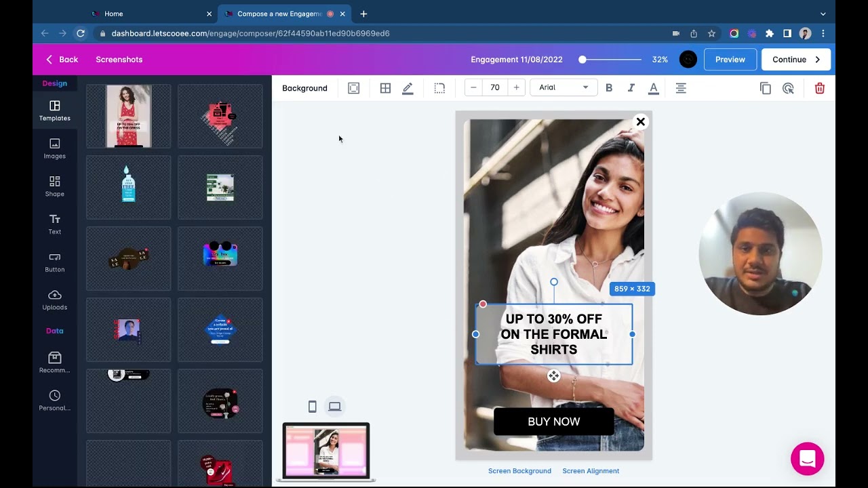Screen dimensions: 868x488
Task: Open the text color picker
Action: (654, 88)
